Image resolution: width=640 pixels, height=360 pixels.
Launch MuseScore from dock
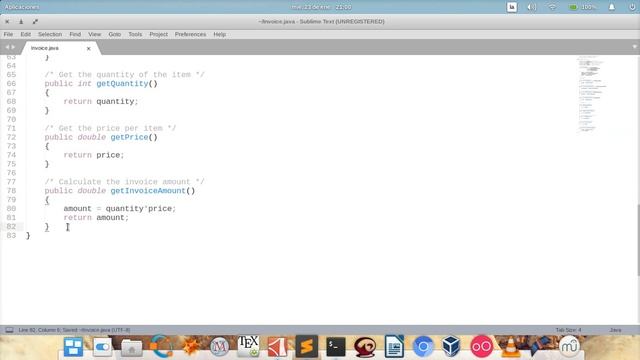pos(569,347)
